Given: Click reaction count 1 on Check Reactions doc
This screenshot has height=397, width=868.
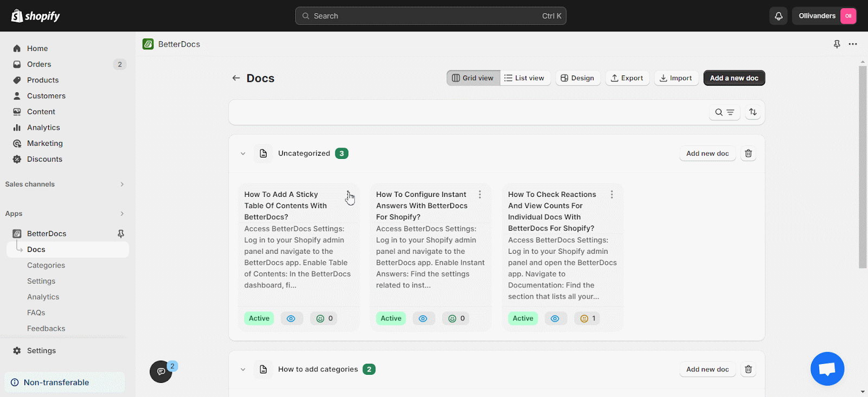Looking at the screenshot, I should (588, 318).
